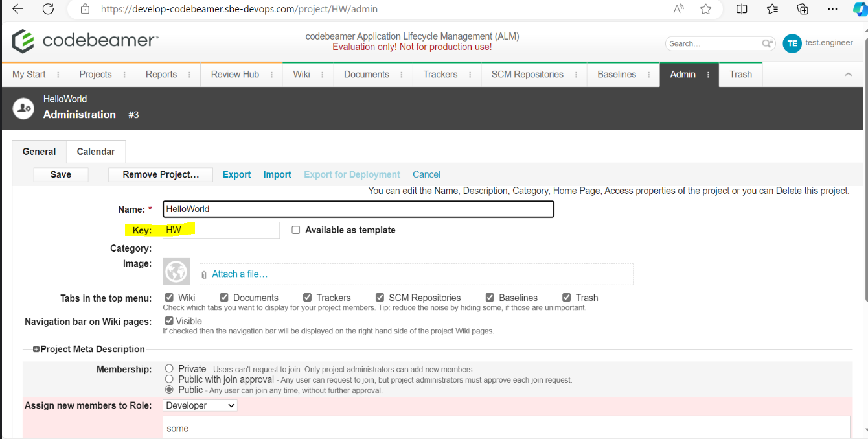Viewport: 868px width, 439px height.
Task: Click the HelloWorld project administration icon
Action: coord(23,108)
